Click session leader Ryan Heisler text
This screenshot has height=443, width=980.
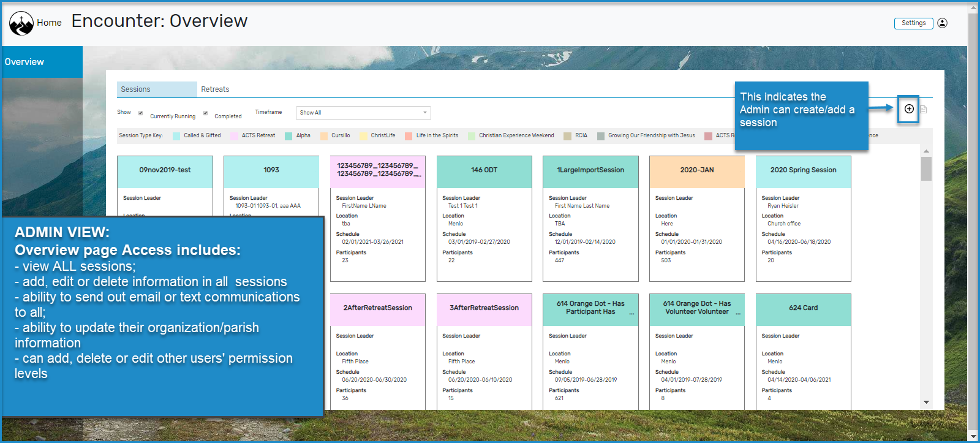point(783,206)
